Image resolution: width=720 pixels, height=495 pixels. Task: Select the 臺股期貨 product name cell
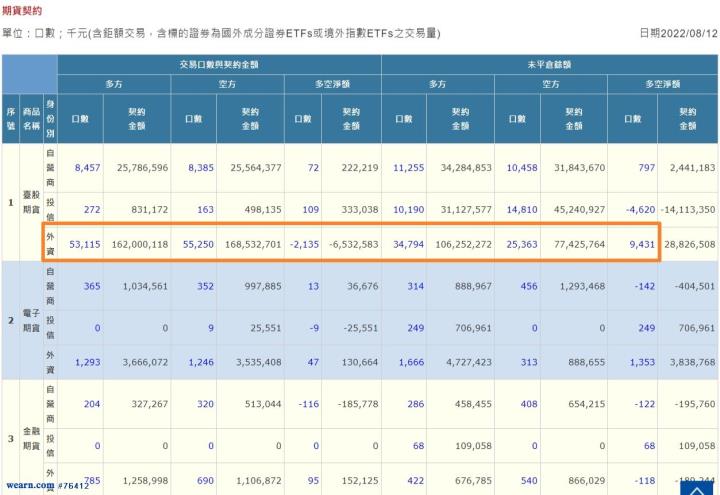33,203
